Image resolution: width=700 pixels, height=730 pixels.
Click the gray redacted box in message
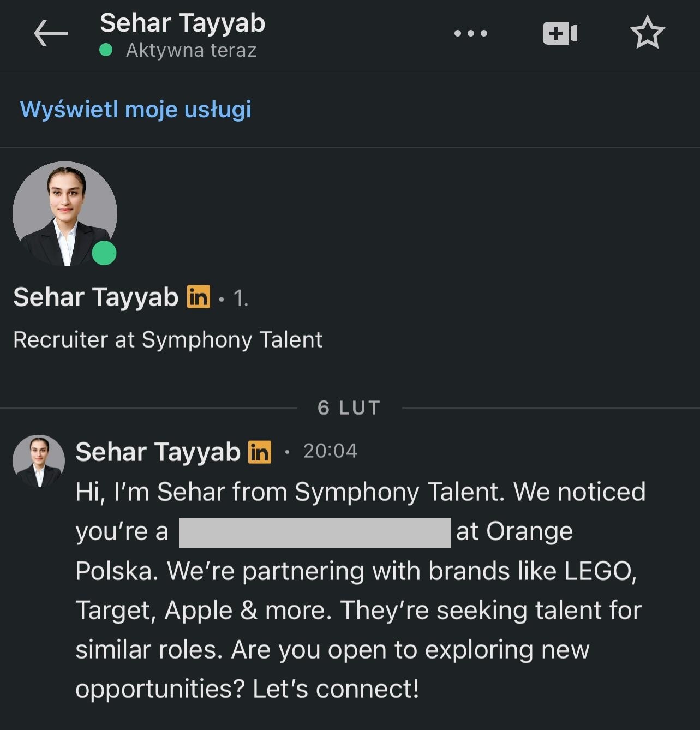point(314,532)
